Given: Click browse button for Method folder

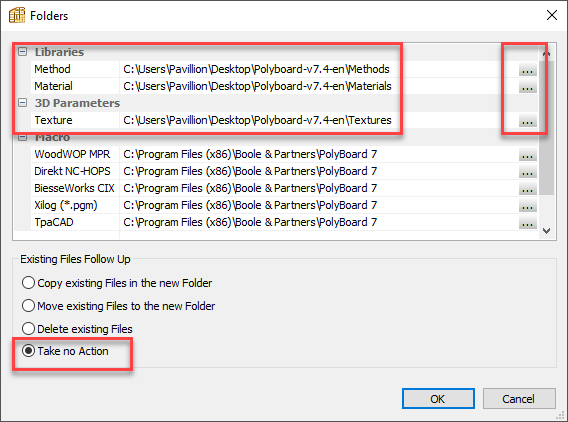Looking at the screenshot, I should tap(527, 69).
